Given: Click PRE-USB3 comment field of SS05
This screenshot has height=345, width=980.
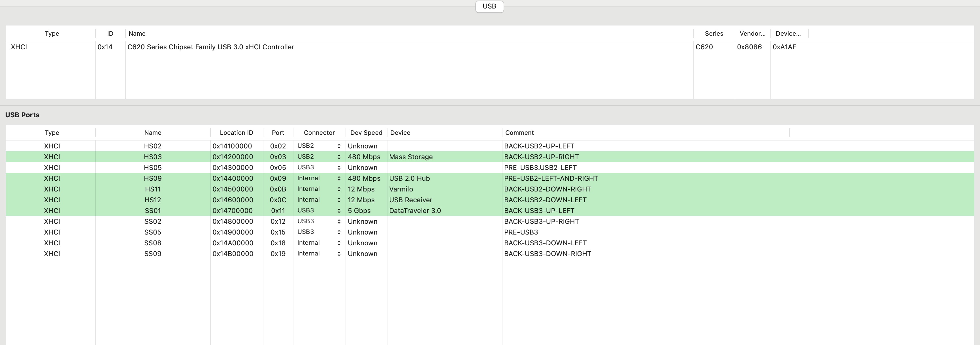Looking at the screenshot, I should point(521,232).
